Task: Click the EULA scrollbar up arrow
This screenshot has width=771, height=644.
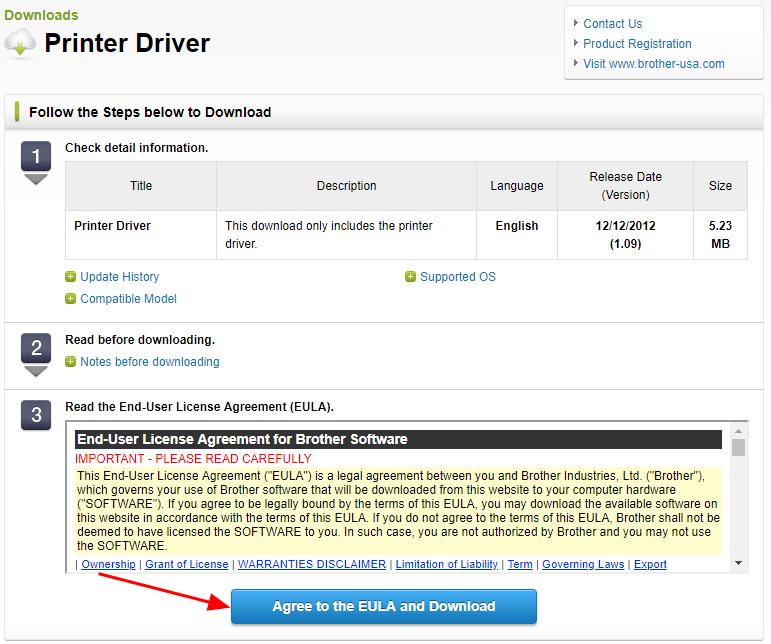Action: click(x=739, y=432)
